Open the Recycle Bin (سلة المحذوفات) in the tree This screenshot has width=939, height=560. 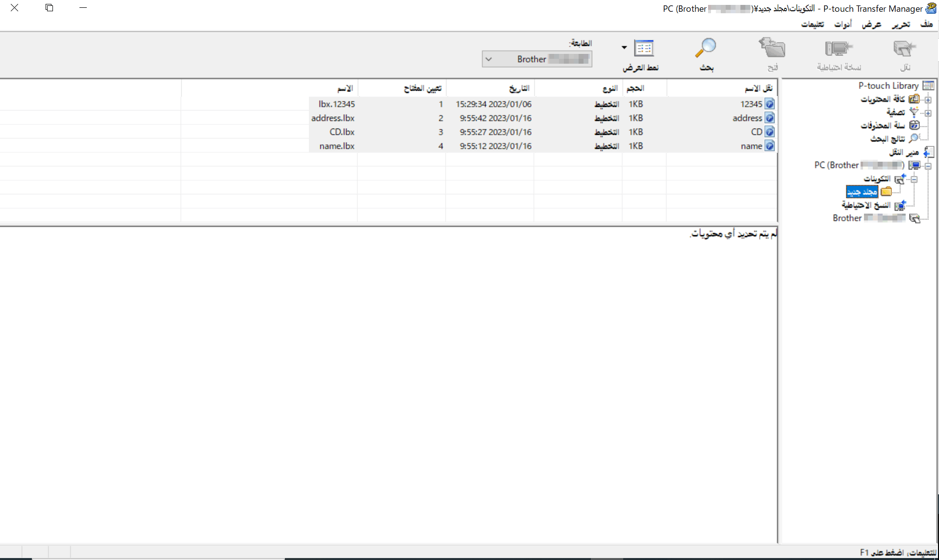click(883, 125)
